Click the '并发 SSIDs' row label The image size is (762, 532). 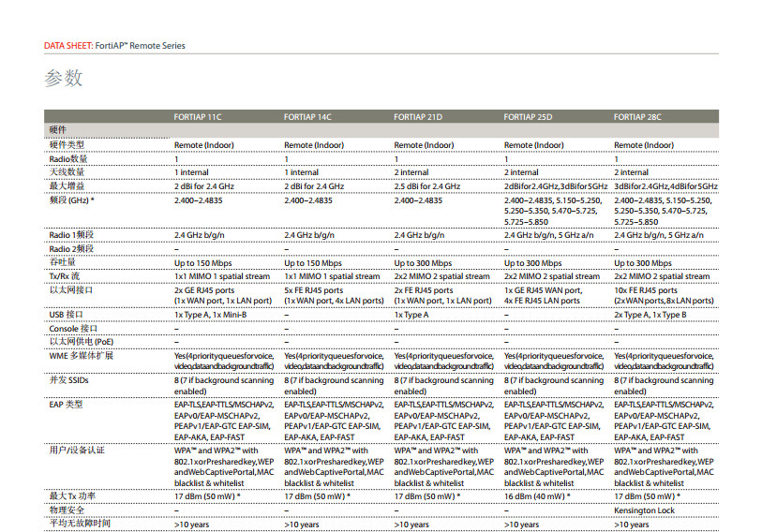tap(69, 380)
